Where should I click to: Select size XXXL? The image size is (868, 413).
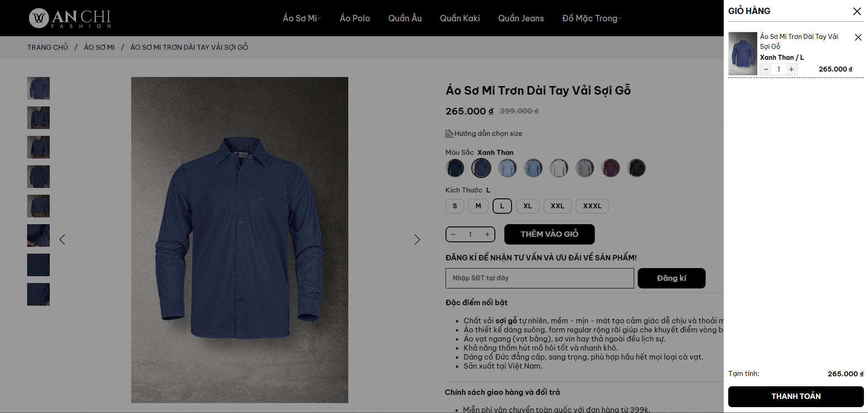[x=592, y=206]
